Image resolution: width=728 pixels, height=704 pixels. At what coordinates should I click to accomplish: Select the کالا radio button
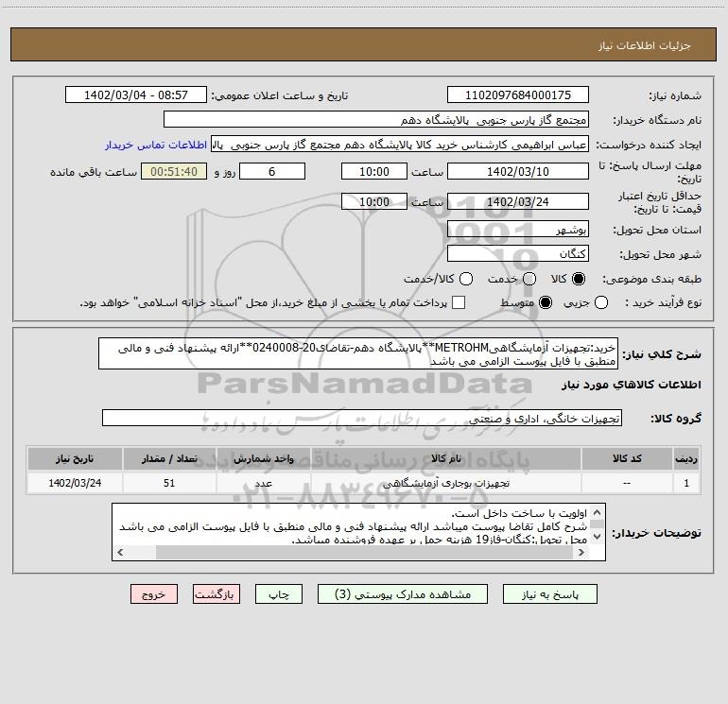(579, 279)
